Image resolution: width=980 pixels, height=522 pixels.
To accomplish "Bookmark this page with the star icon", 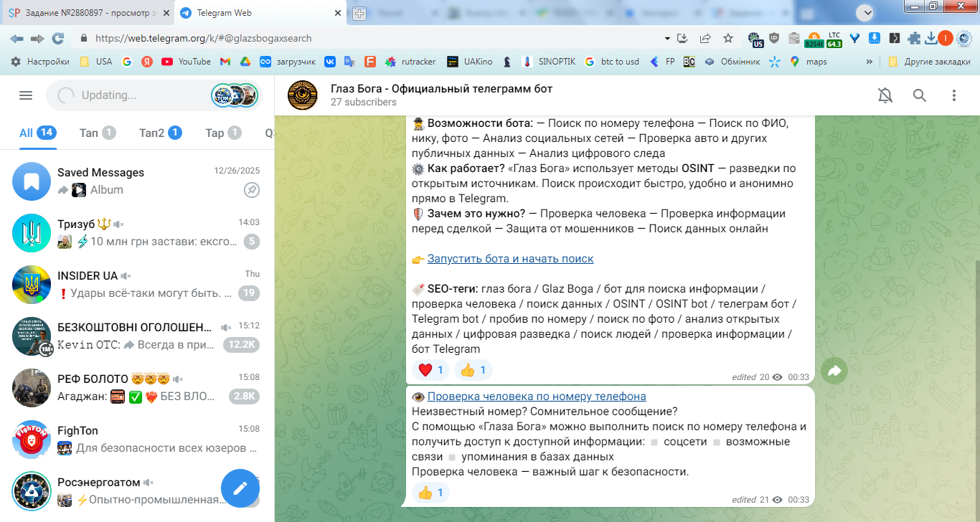I will [x=728, y=38].
